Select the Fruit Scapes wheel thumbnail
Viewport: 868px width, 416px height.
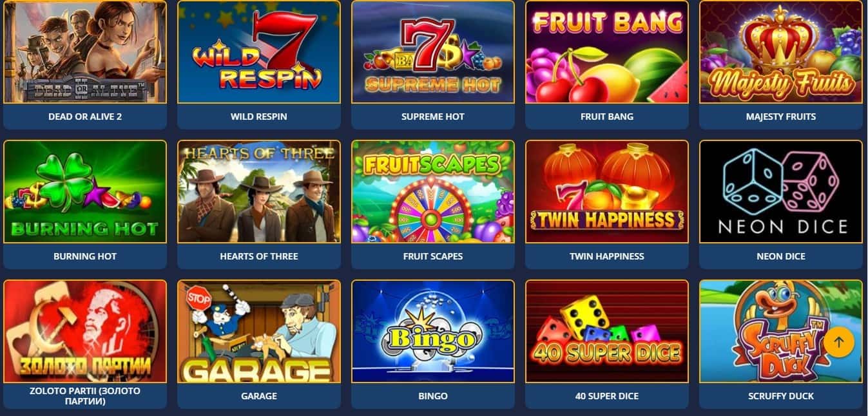[x=433, y=191]
